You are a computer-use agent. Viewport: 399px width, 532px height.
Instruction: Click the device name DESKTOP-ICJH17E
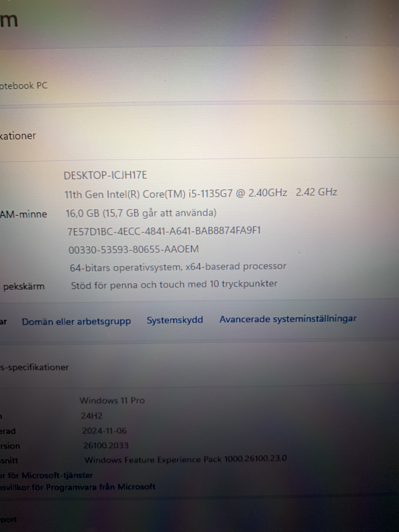point(105,175)
